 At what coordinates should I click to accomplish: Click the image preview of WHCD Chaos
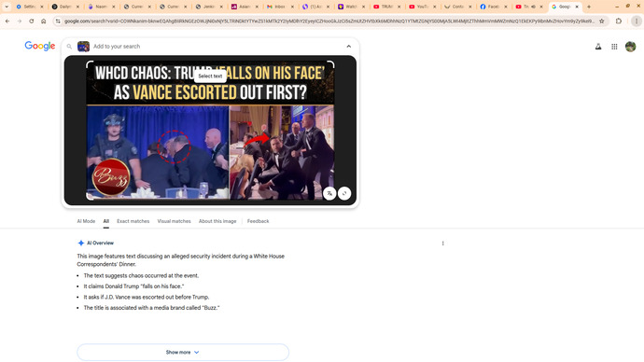click(210, 131)
